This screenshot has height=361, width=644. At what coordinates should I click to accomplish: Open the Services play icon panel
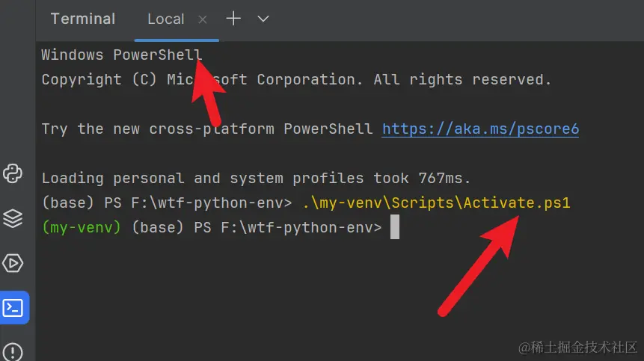coord(13,263)
